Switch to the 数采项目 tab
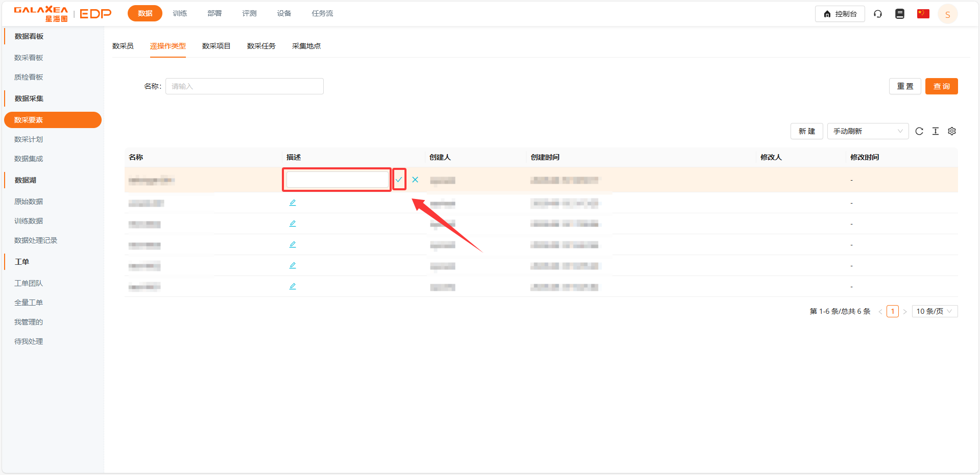 point(216,46)
